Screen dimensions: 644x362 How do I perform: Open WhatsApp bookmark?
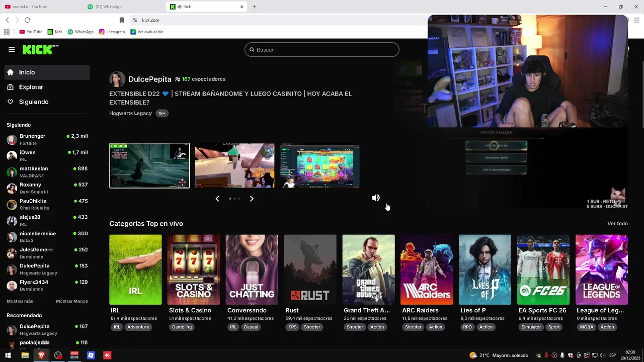[80, 32]
